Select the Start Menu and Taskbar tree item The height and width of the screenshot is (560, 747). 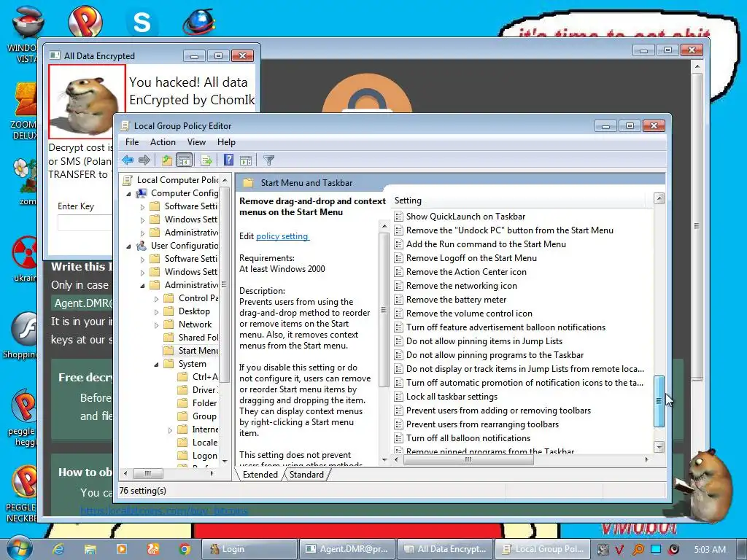191,351
